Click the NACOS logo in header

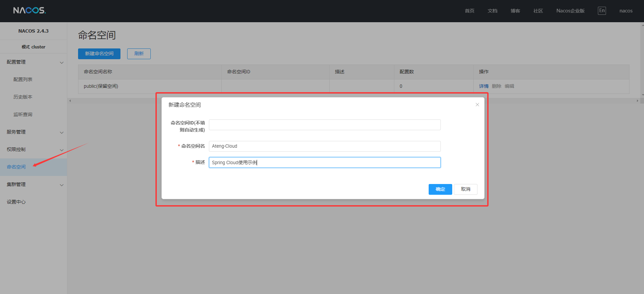(x=30, y=10)
